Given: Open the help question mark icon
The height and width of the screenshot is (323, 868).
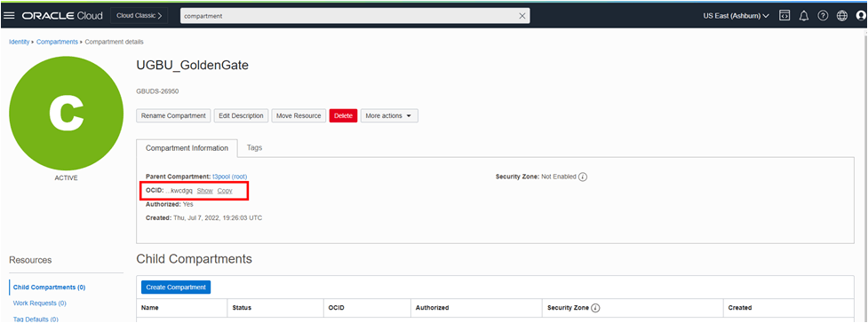Looking at the screenshot, I should (x=823, y=15).
